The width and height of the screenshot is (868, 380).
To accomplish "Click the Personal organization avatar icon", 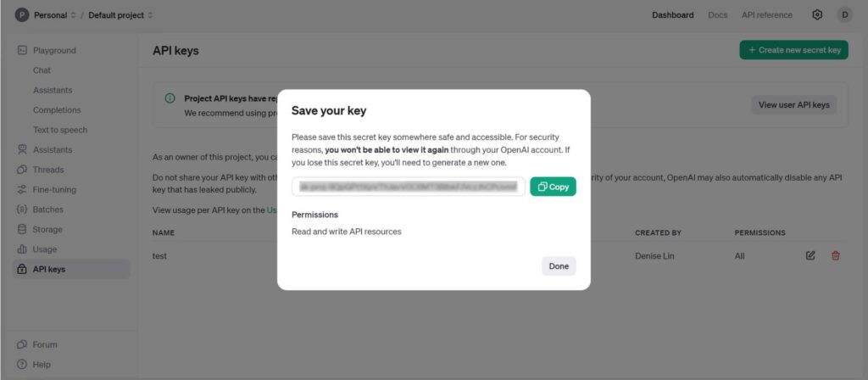I will click(x=22, y=15).
